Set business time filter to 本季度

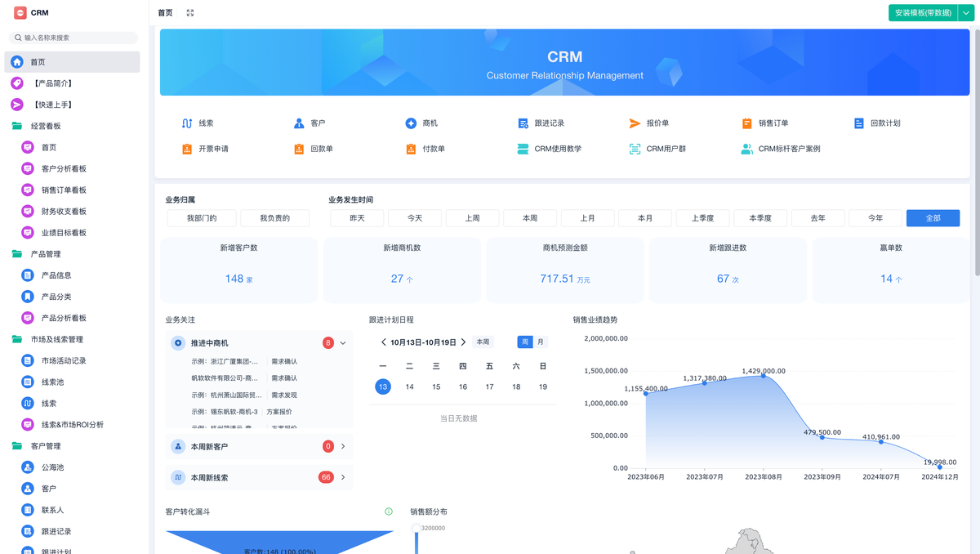click(760, 218)
